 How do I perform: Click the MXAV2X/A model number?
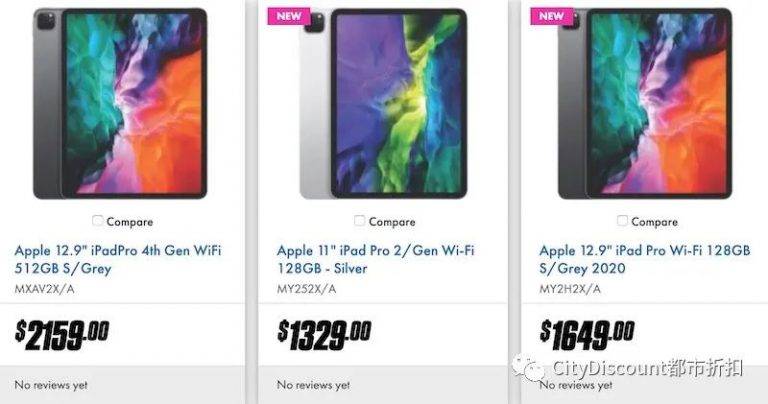coord(45,289)
